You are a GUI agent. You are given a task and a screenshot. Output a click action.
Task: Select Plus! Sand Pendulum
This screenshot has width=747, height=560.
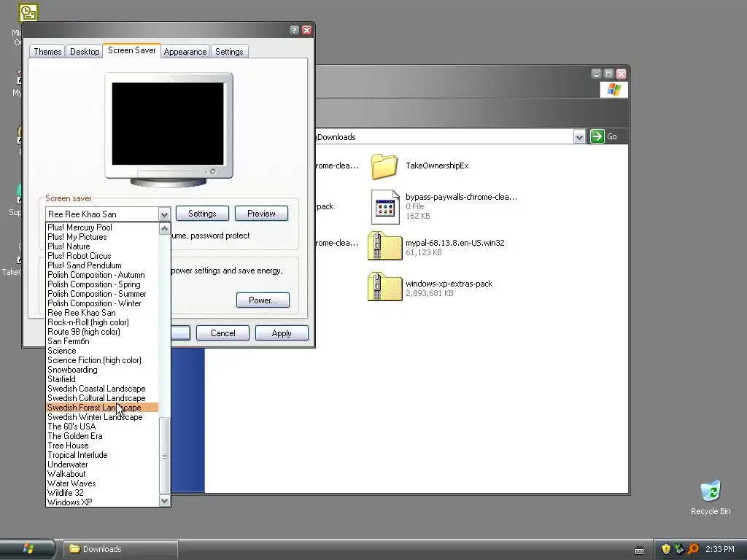click(x=102, y=265)
